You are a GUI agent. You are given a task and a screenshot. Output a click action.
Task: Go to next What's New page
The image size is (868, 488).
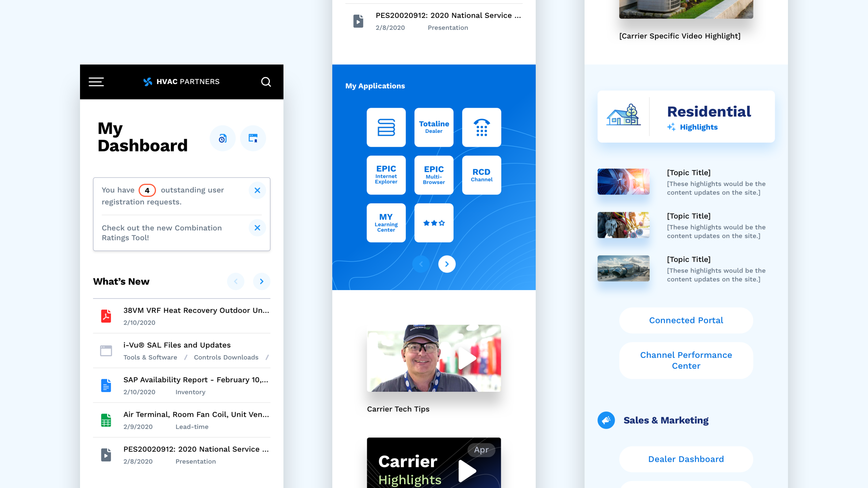(261, 281)
